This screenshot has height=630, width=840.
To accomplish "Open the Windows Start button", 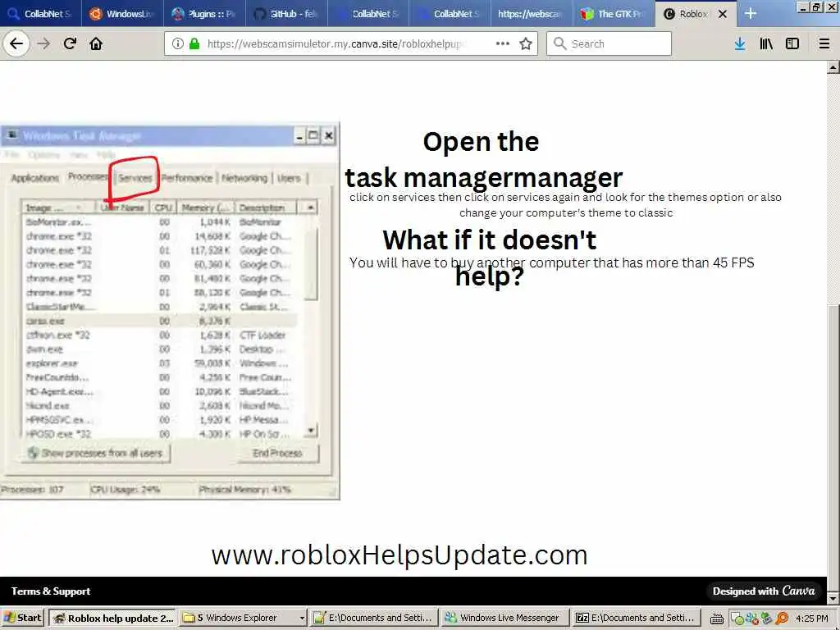I will click(x=23, y=619).
